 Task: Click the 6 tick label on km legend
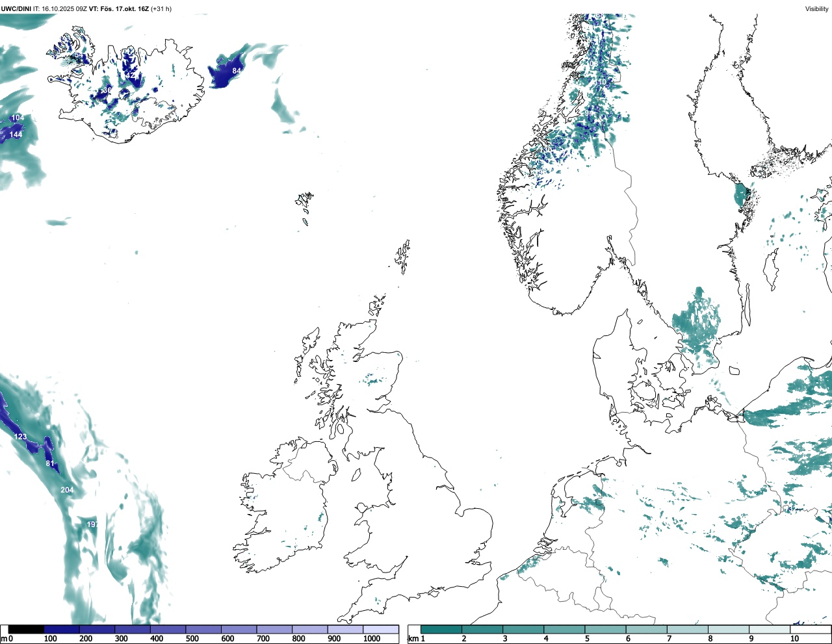coord(628,639)
